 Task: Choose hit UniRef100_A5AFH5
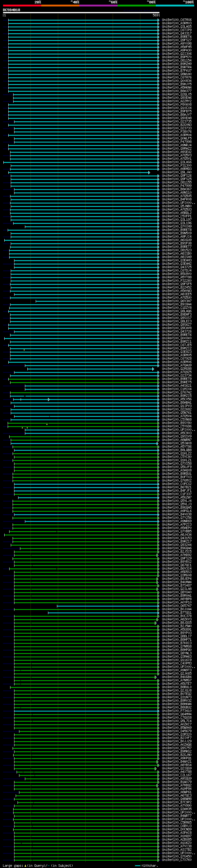[x=177, y=47]
